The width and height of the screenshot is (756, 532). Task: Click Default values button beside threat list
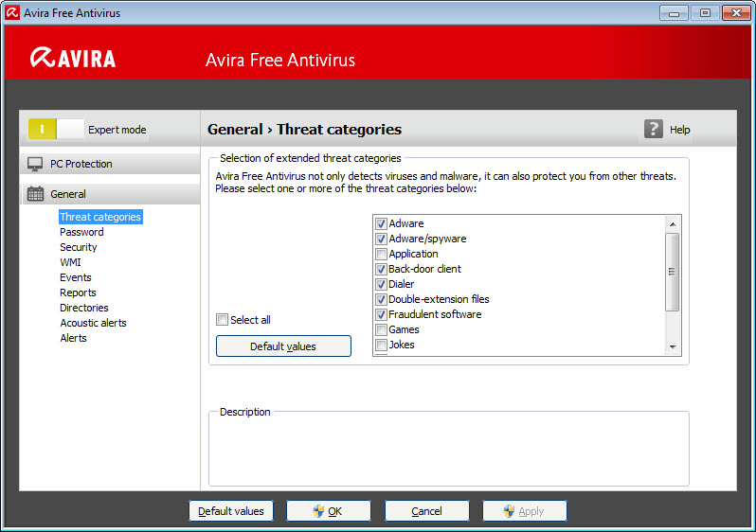[x=283, y=346]
